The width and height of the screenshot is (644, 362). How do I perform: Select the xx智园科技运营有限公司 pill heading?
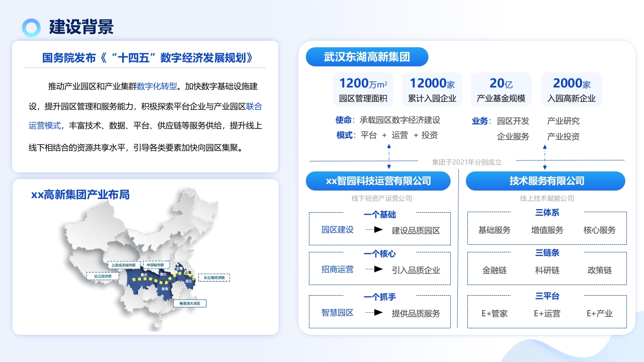coord(378,181)
